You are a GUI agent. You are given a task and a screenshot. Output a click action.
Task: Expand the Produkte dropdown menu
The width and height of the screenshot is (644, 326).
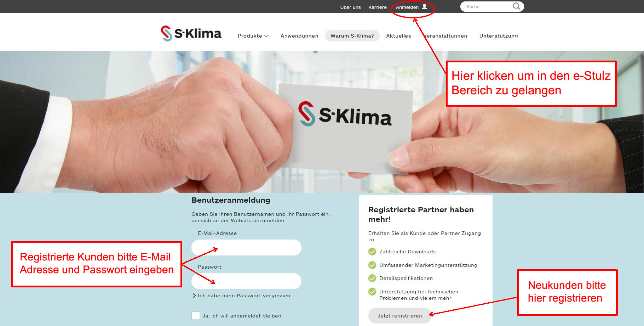pyautogui.click(x=253, y=36)
